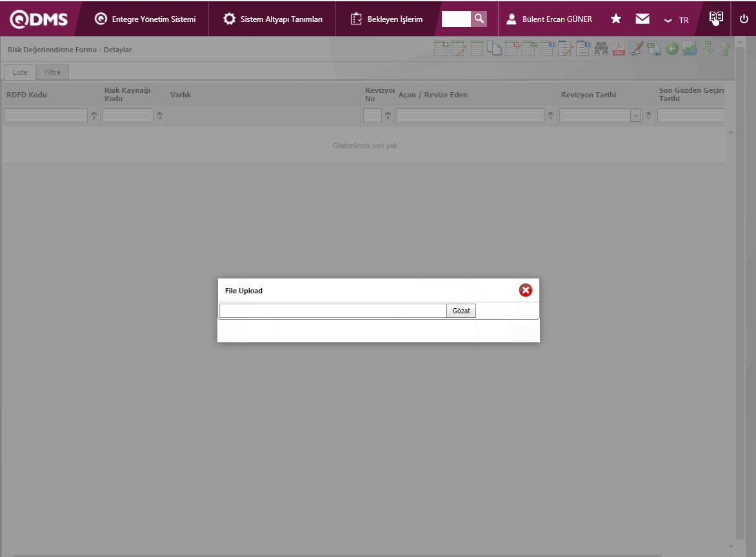Viewport: 756px width, 557px height.
Task: Click the chart graph icon
Action: click(x=690, y=49)
